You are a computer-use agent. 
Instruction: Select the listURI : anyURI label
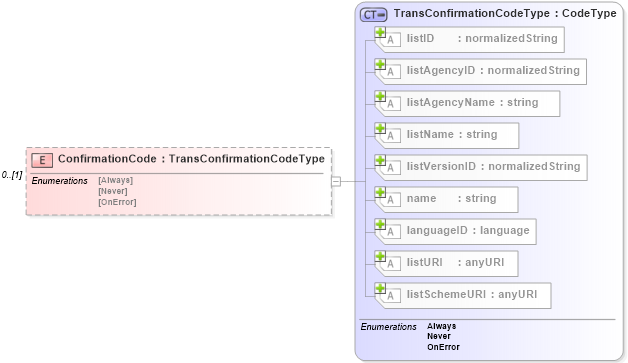coord(455,263)
